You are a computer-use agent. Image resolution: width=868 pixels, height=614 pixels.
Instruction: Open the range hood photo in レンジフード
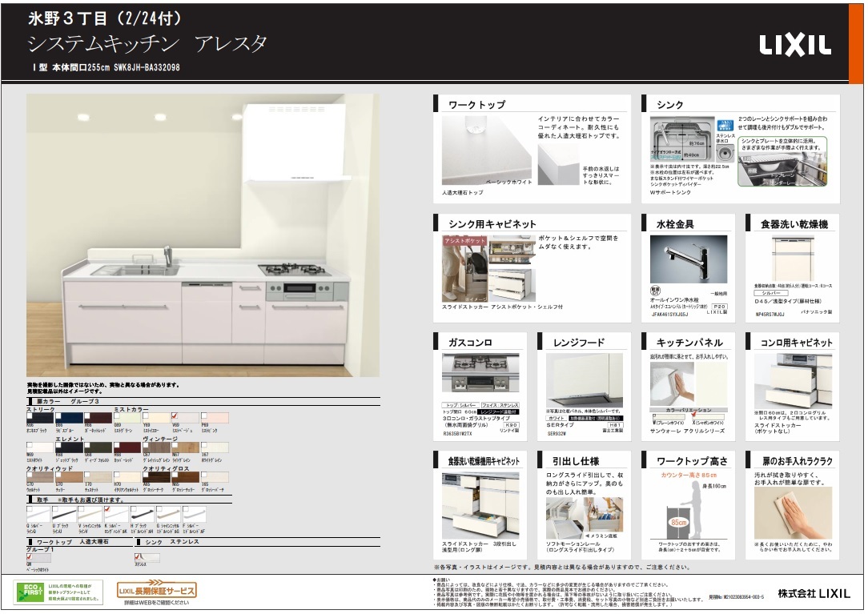(584, 380)
